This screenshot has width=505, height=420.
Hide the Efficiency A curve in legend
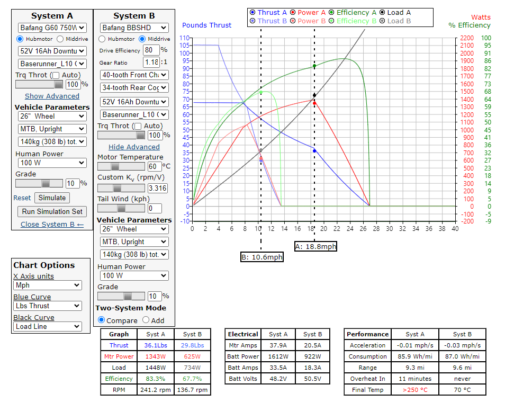[x=331, y=13]
